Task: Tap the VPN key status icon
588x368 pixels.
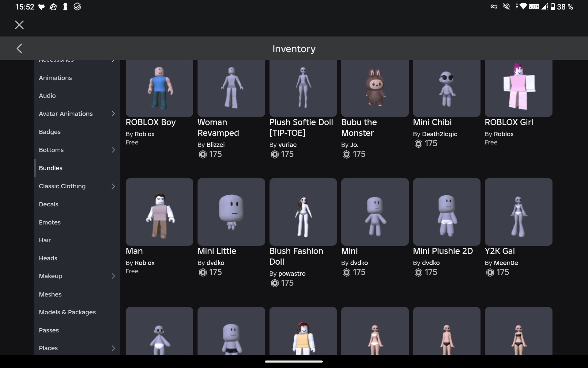Action: click(x=494, y=6)
